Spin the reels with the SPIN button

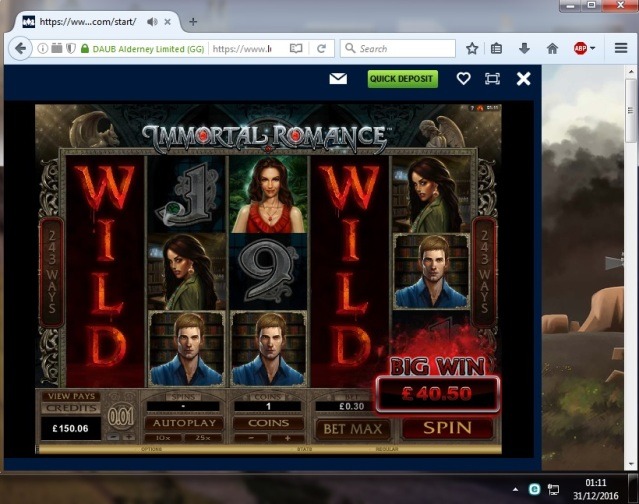coord(447,428)
